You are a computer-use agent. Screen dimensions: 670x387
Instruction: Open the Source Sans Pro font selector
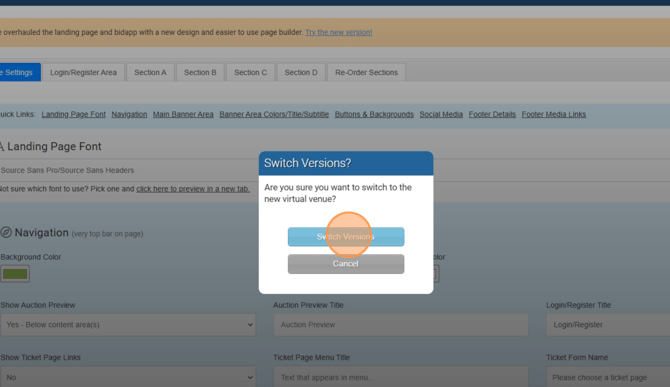tap(128, 170)
